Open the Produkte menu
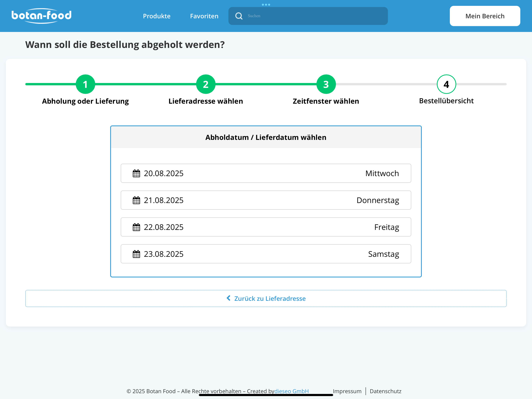This screenshot has width=532, height=399. pyautogui.click(x=157, y=16)
